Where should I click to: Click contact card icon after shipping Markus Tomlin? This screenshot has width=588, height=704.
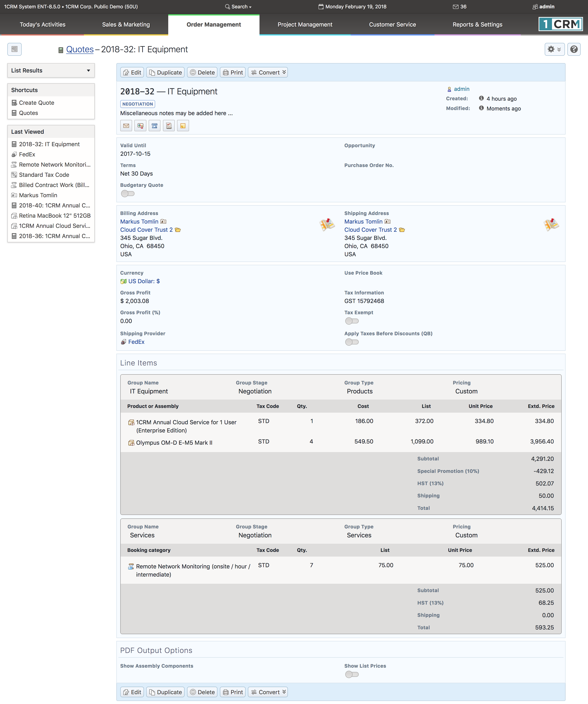coord(388,222)
